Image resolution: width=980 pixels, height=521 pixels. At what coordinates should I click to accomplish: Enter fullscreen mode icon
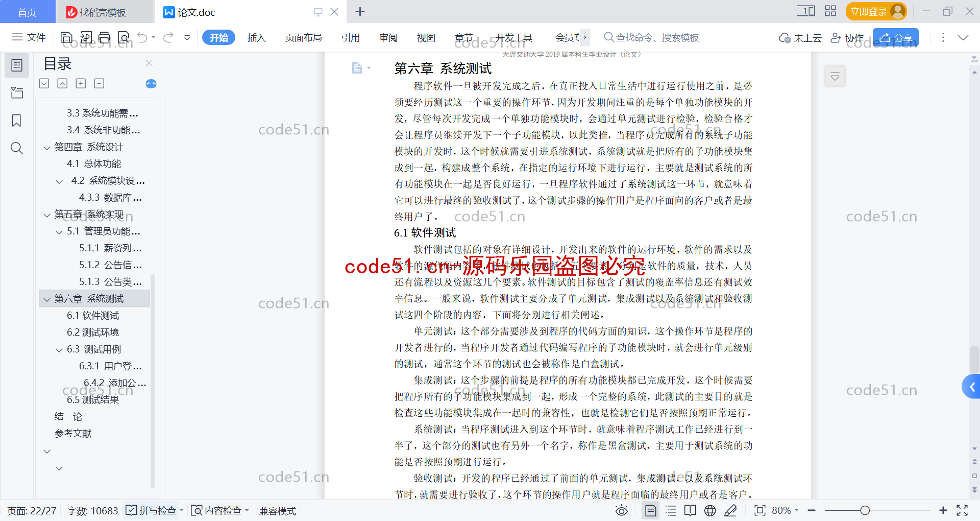962,510
